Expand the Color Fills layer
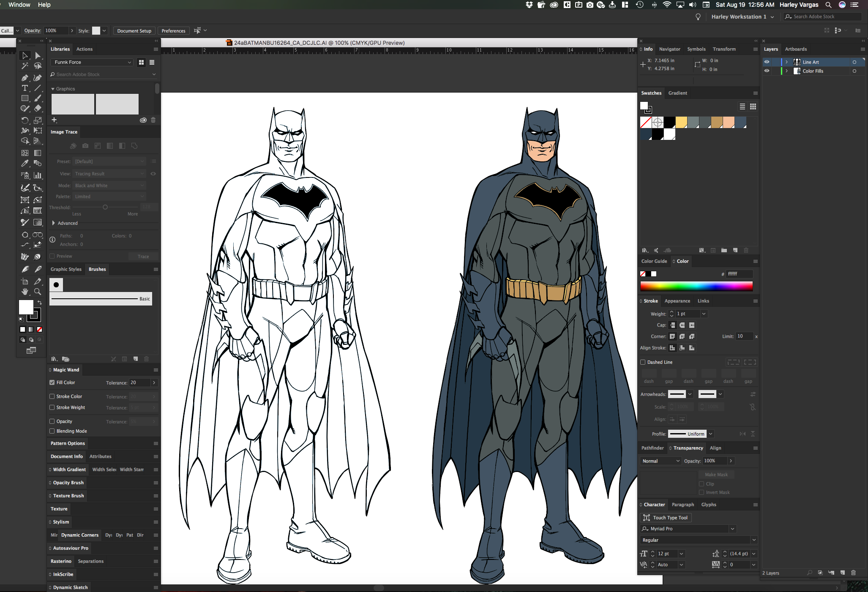The image size is (868, 592). [786, 71]
